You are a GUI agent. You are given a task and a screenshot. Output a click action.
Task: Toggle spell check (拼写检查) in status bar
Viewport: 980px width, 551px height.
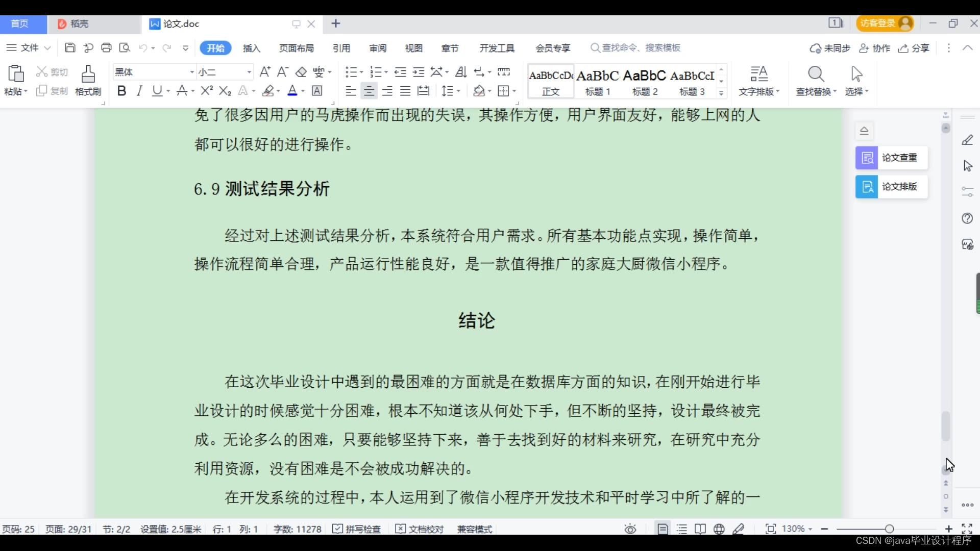click(357, 529)
